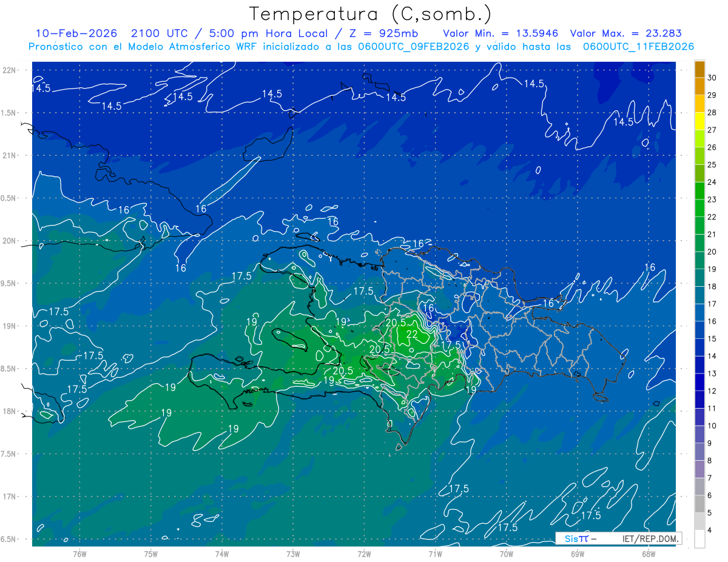Click the 17N latitude axis label

pyautogui.click(x=9, y=497)
